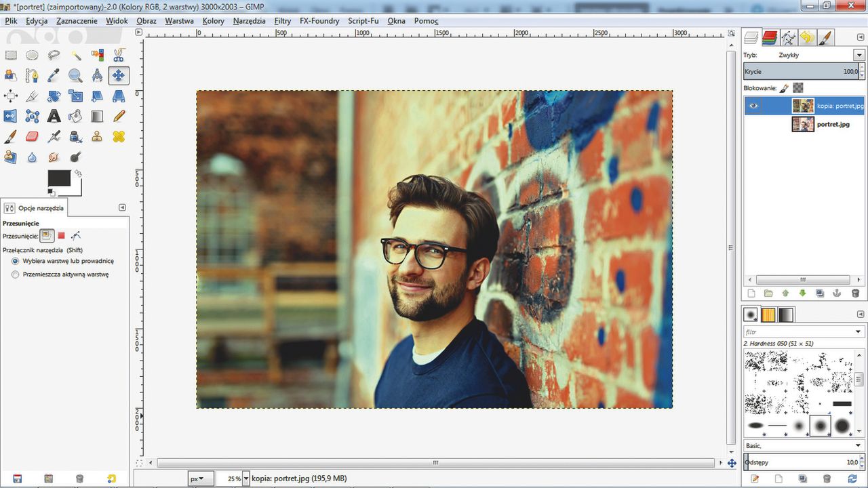The width and height of the screenshot is (868, 488).
Task: Select the Flip tool
Action: (11, 117)
